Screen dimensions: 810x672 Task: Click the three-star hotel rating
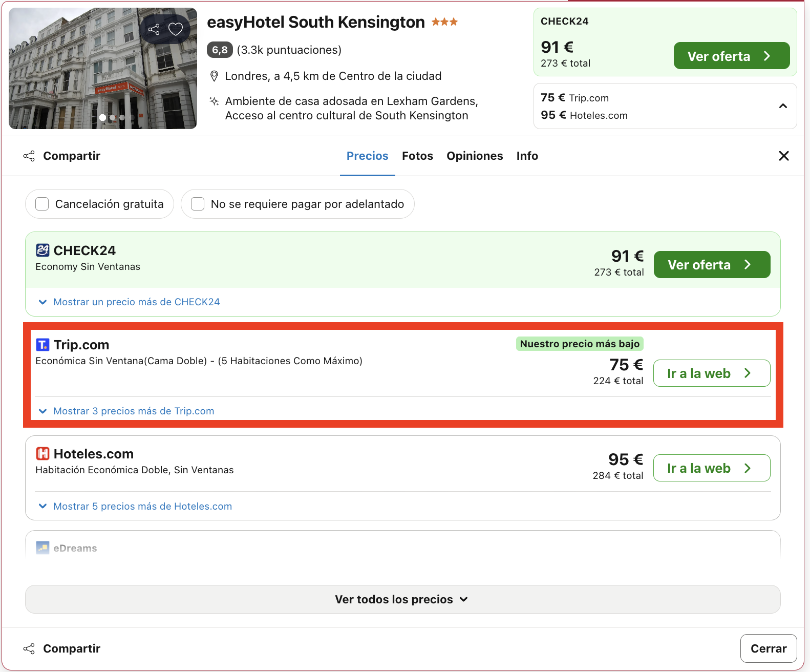coord(444,22)
